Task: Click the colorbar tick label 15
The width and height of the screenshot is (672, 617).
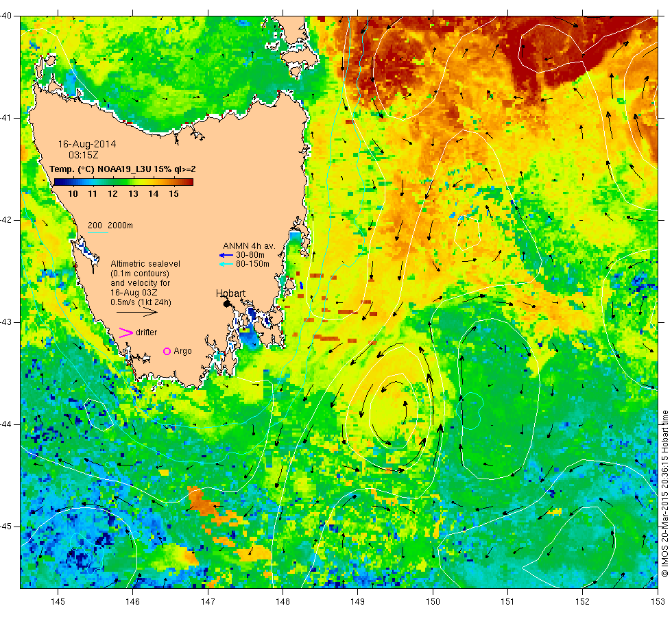Action: coord(173,193)
